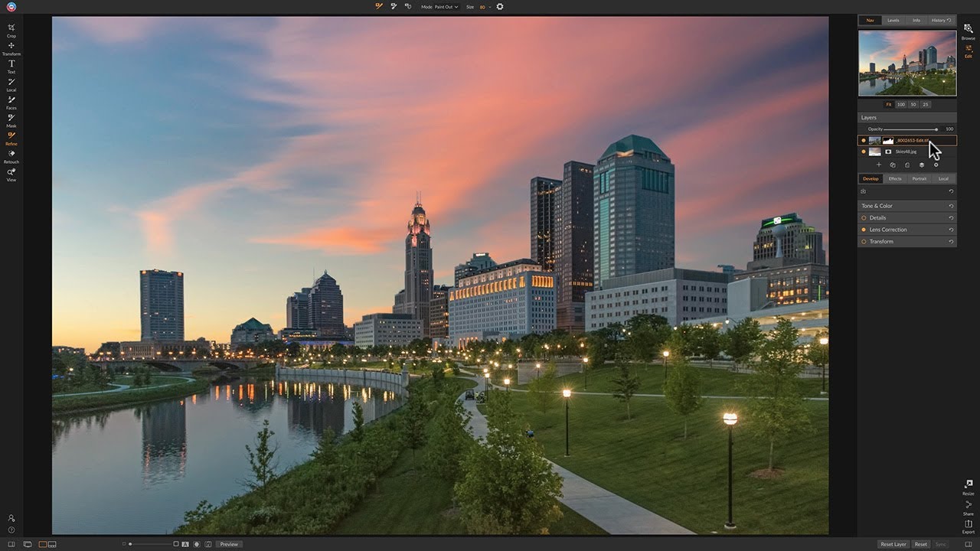The height and width of the screenshot is (551, 980).
Task: Expand the Lens Correction pane
Action: coord(907,230)
